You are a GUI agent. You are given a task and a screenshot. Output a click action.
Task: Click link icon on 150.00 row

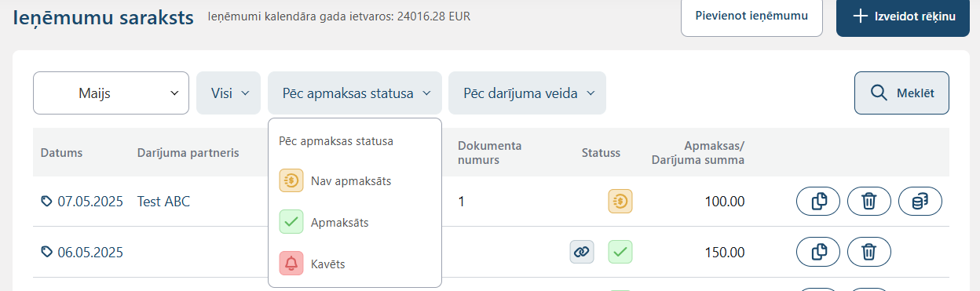point(582,252)
